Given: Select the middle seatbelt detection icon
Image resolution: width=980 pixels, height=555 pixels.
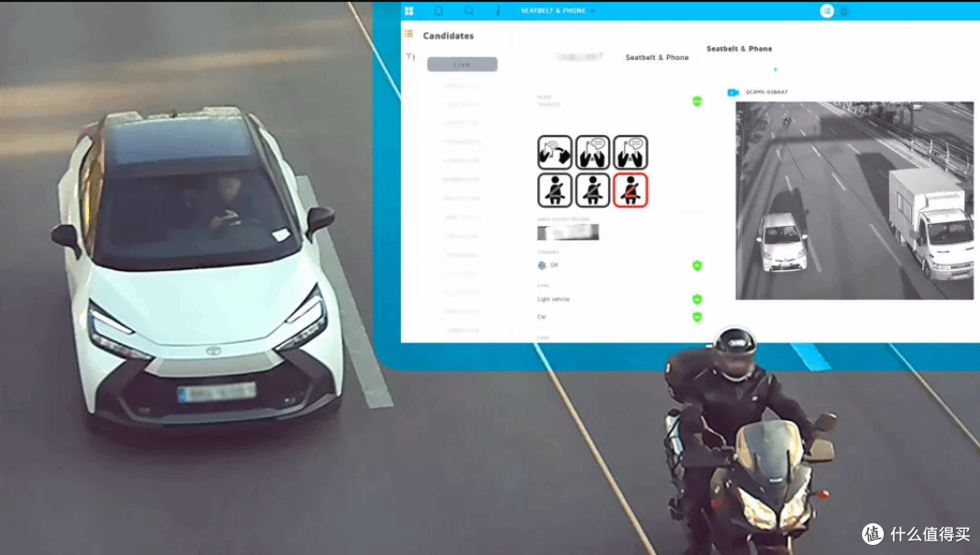Looking at the screenshot, I should tap(593, 190).
